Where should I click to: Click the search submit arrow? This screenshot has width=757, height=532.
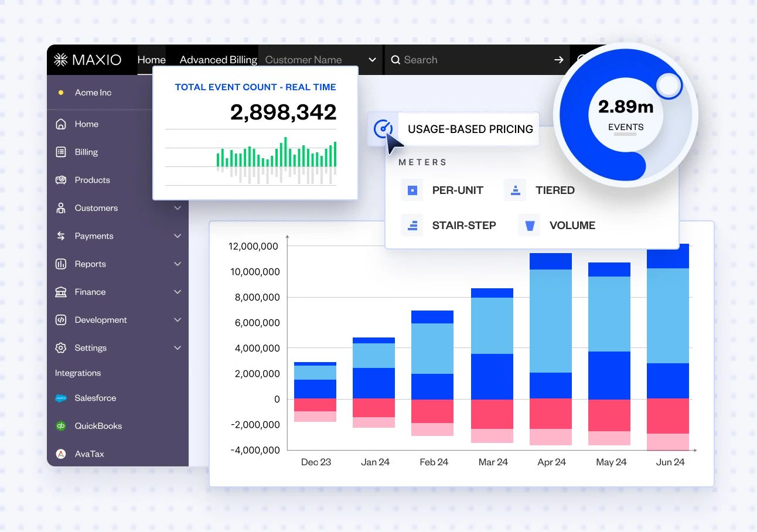(558, 59)
